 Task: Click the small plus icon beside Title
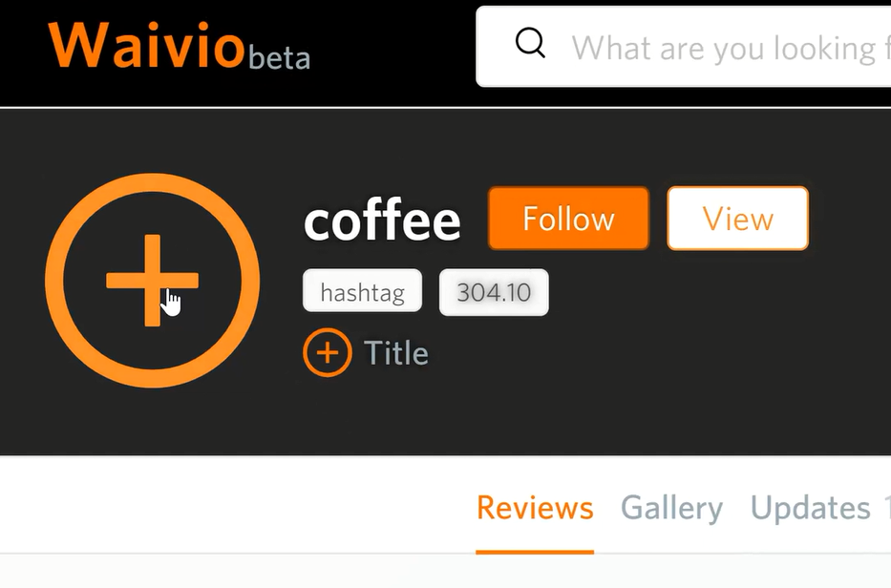(x=328, y=353)
